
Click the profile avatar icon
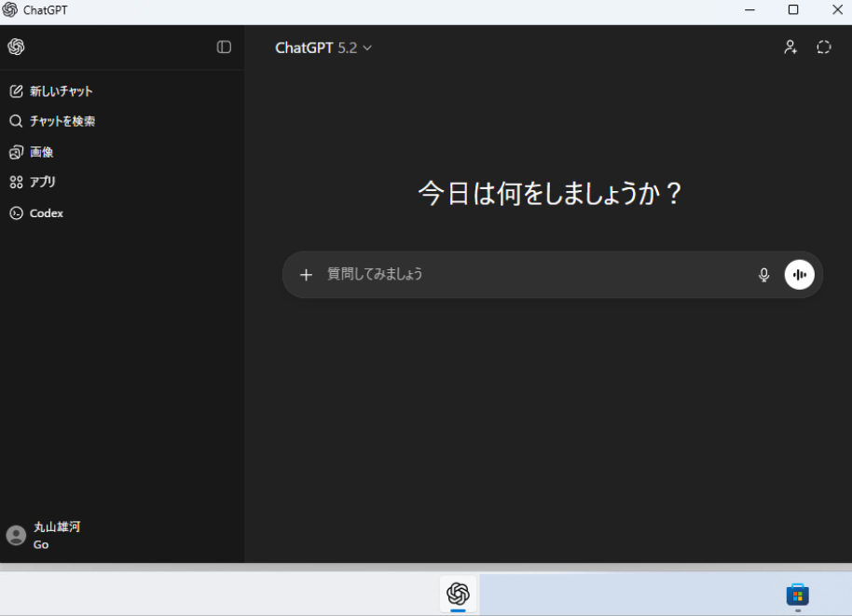[x=16, y=536]
